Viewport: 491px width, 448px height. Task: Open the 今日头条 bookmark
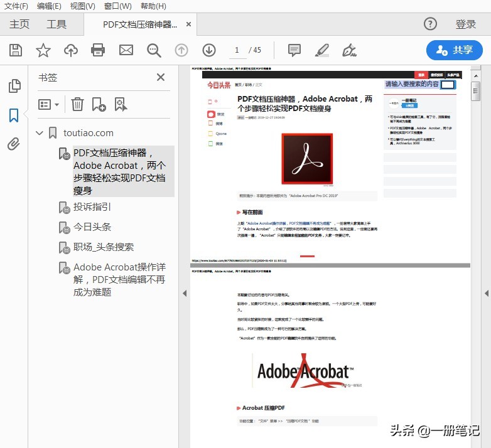point(92,227)
